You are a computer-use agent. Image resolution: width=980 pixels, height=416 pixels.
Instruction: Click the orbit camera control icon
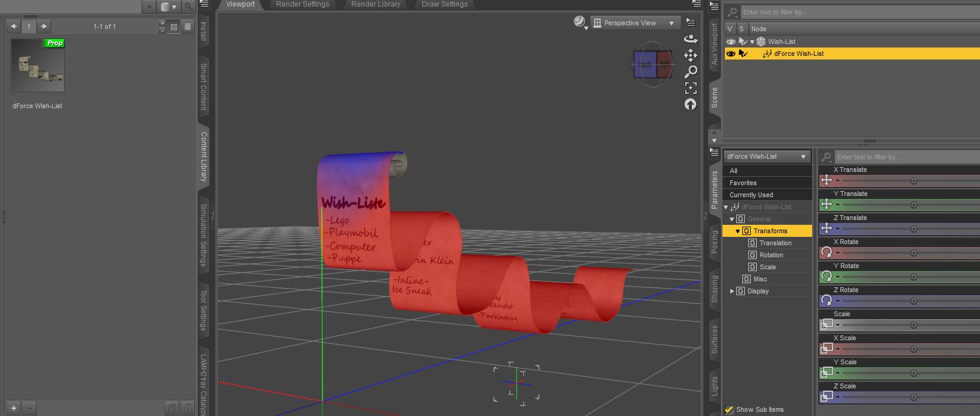691,39
